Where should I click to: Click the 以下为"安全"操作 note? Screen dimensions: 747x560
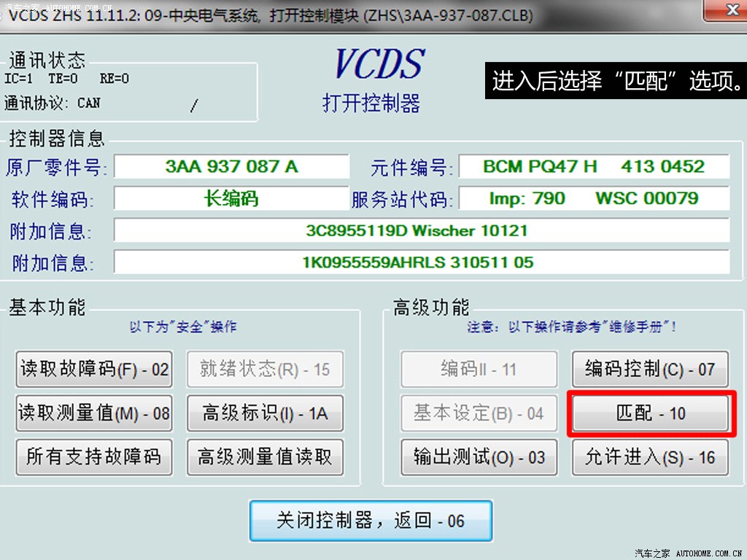183,327
